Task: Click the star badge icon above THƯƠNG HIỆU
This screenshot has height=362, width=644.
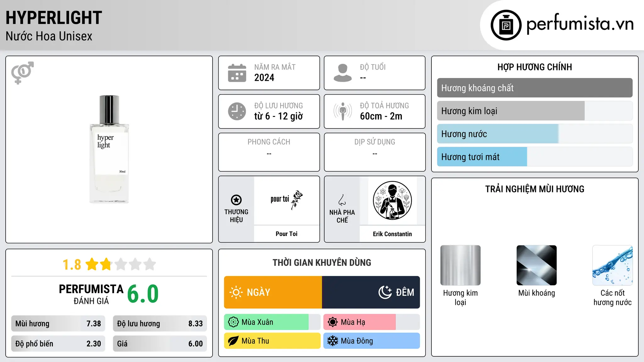Action: click(236, 200)
